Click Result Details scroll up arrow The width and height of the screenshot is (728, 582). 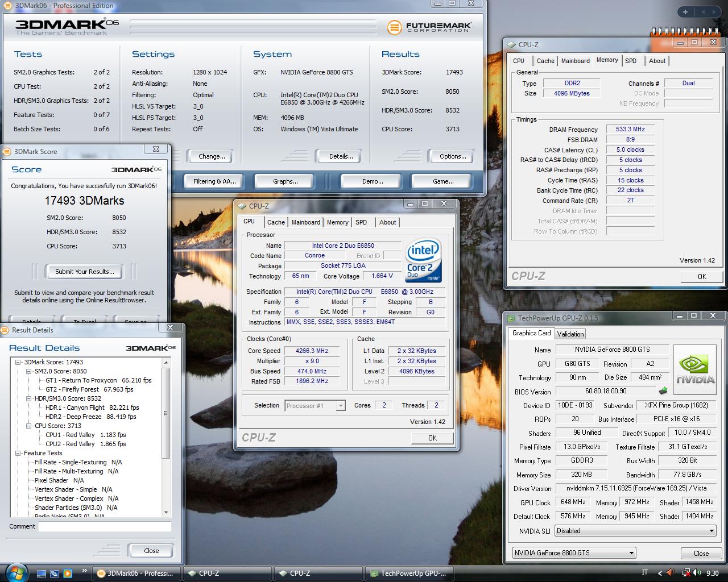166,361
